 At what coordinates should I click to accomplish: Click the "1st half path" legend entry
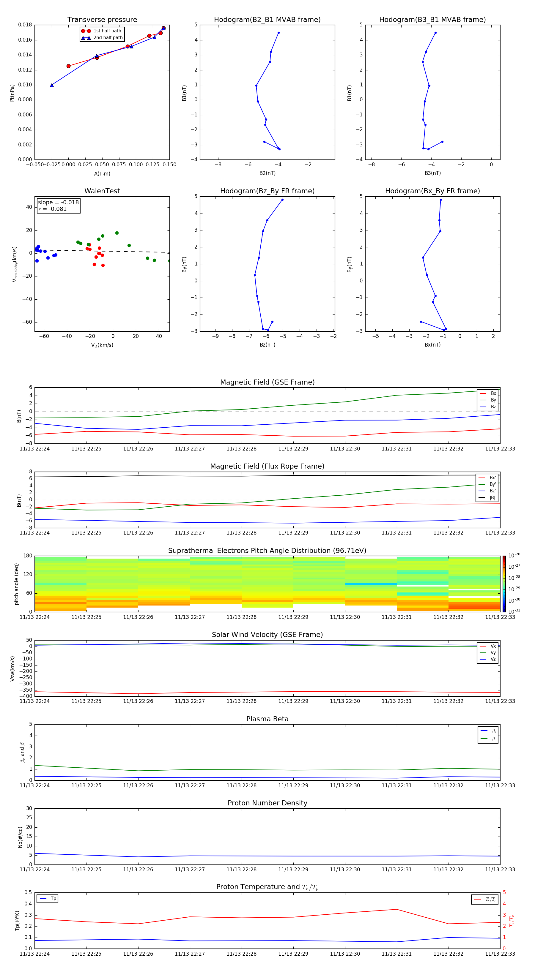pyautogui.click(x=102, y=31)
